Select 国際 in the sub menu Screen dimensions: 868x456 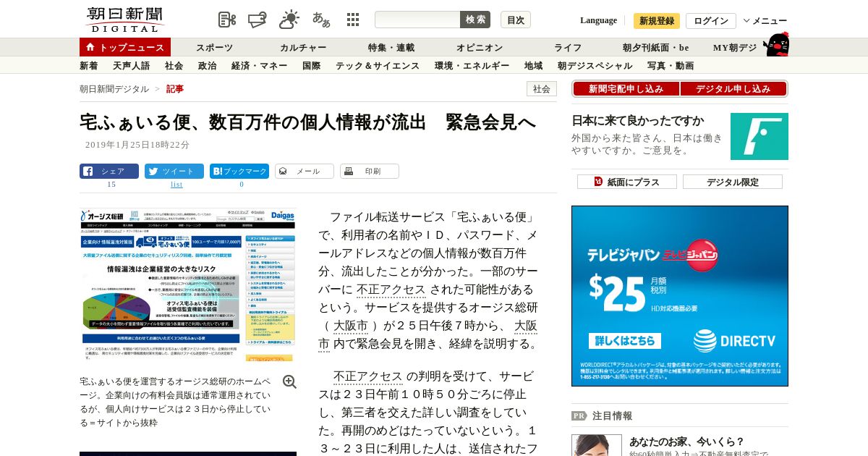point(312,66)
